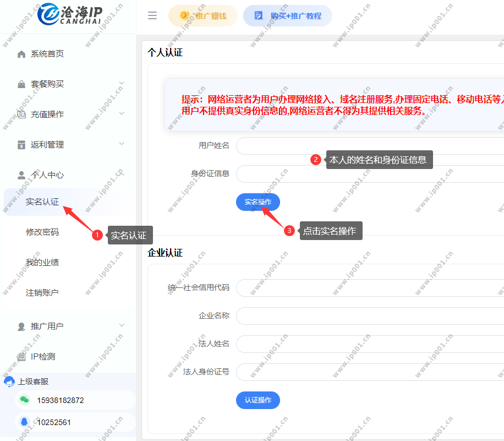
Task: Expand the 套餐购买 submenu chevron
Action: pyautogui.click(x=122, y=84)
